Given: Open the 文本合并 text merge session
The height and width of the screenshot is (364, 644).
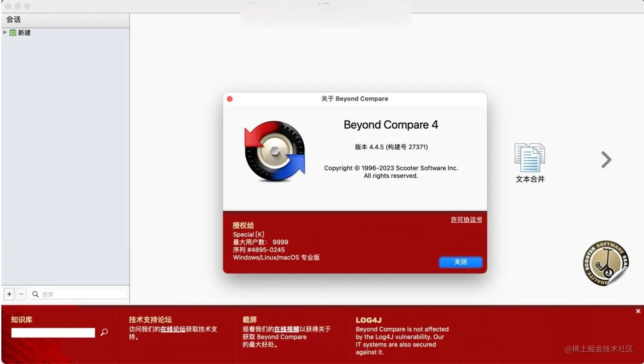Looking at the screenshot, I should point(530,163).
